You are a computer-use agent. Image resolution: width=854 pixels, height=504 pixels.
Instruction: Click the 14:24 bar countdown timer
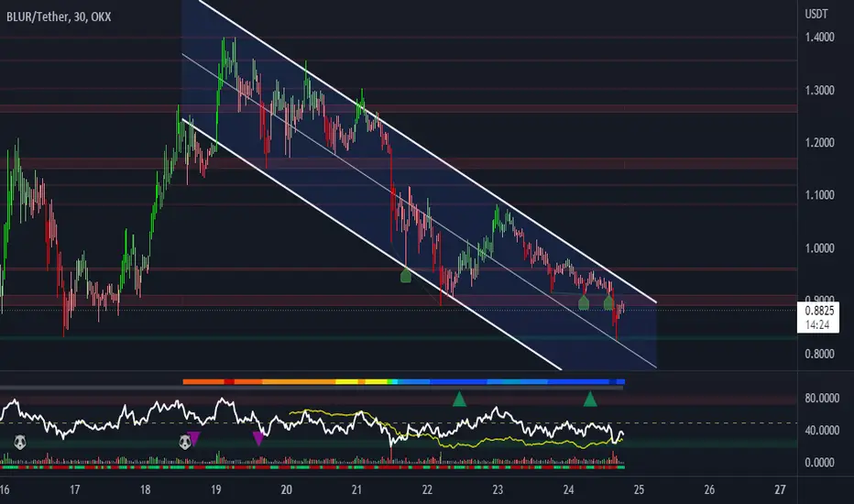(817, 324)
